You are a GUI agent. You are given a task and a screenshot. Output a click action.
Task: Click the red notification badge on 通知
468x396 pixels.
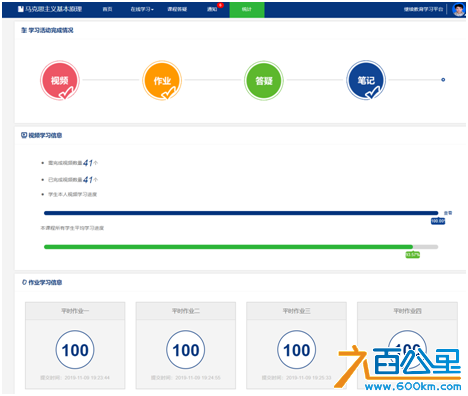coord(220,5)
